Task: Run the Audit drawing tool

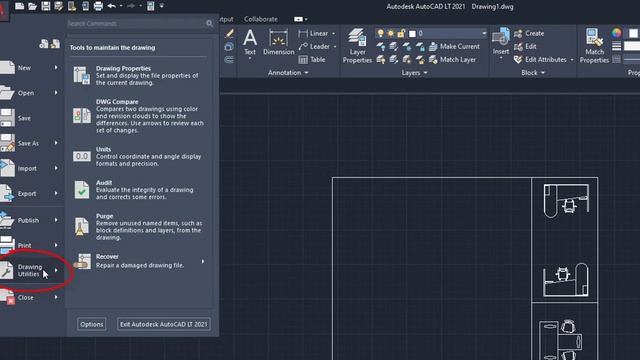Action: (x=139, y=190)
